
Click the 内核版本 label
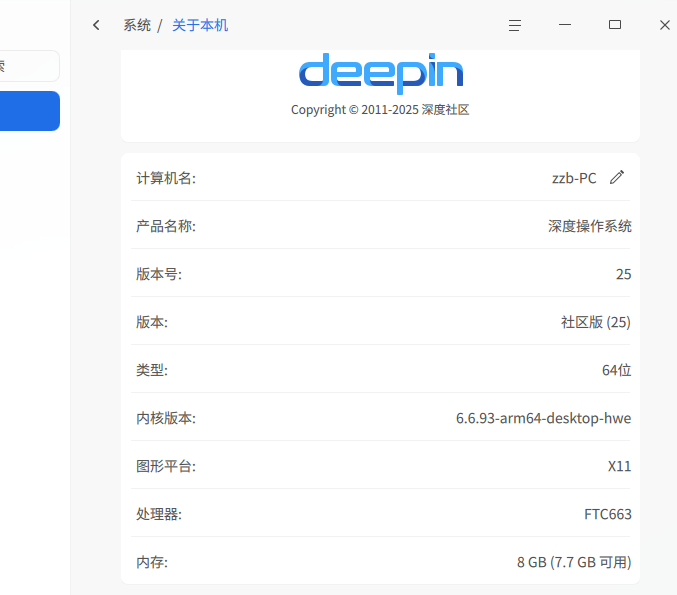[166, 418]
